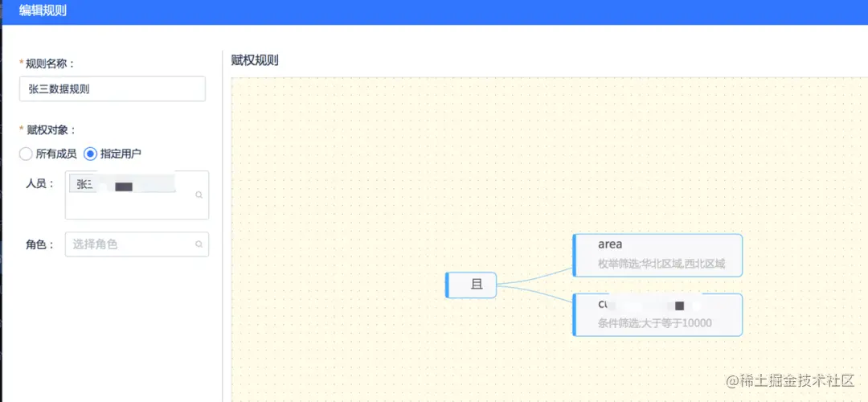The image size is (868, 402).
Task: Click the 张三 person tag
Action: tap(122, 185)
